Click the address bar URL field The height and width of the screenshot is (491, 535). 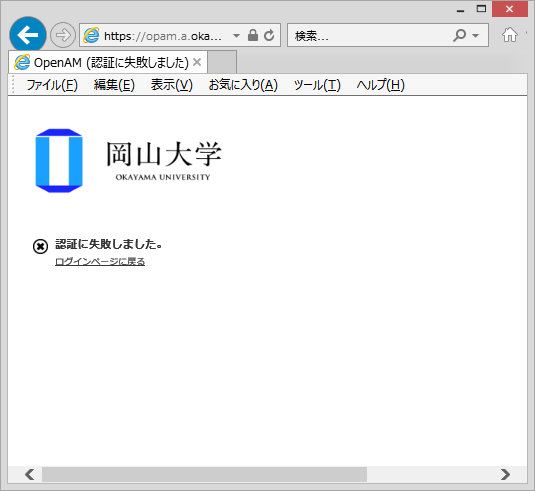[163, 35]
